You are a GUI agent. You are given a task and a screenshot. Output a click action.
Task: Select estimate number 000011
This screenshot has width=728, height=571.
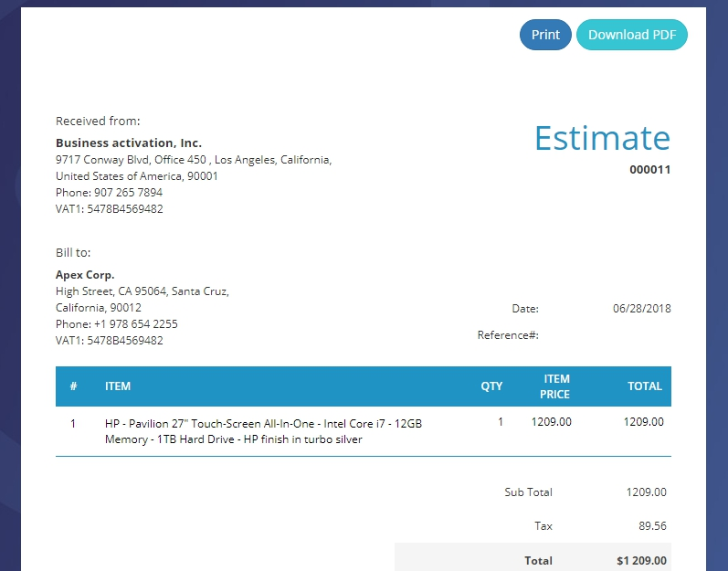[650, 170]
